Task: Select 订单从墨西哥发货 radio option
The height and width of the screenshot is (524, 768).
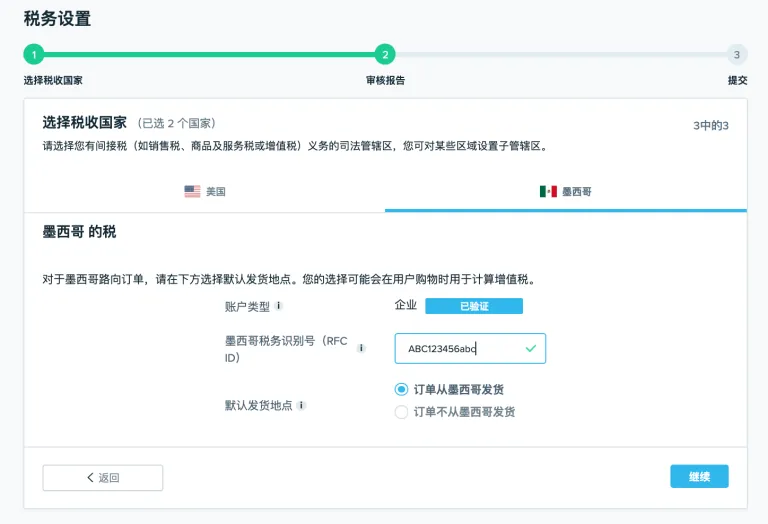Action: click(x=401, y=389)
